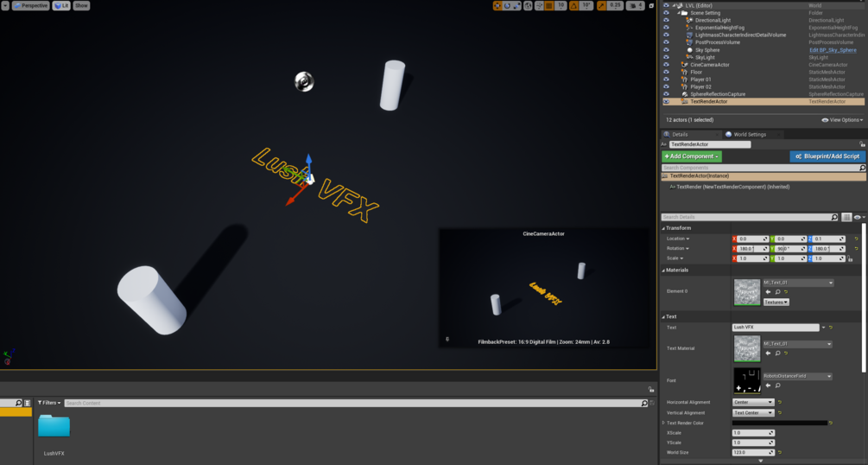Viewport: 868px width, 465px height.
Task: Toggle grid snapping icon in viewport toolbar
Action: 549,5
